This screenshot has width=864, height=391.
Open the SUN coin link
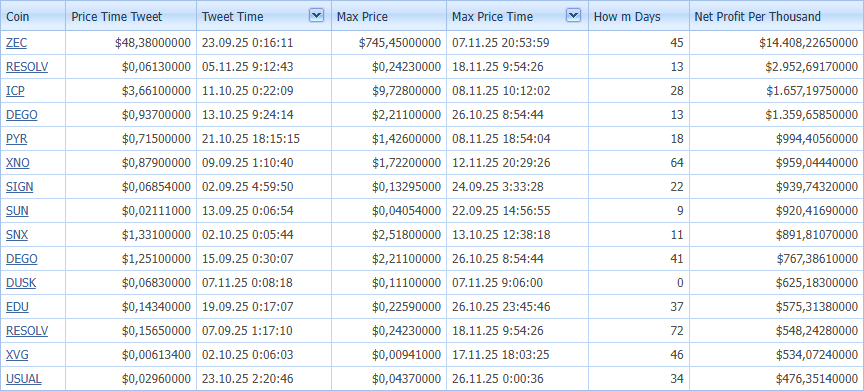point(17,210)
